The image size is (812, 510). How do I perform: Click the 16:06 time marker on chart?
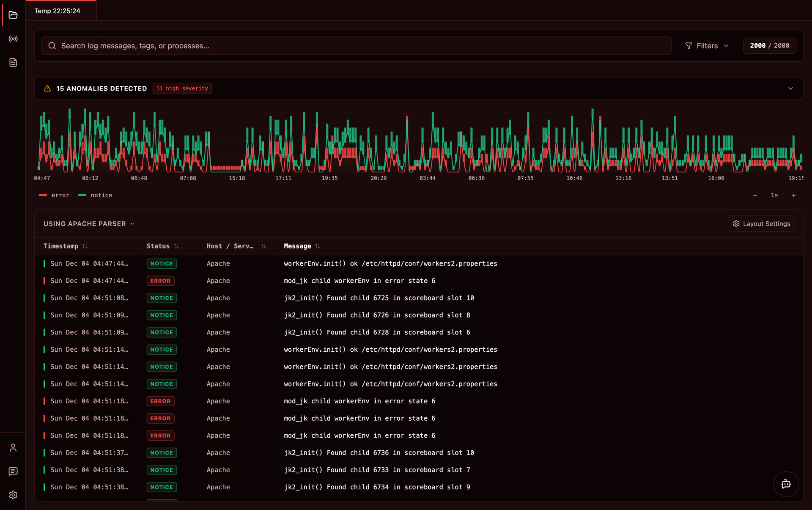click(x=716, y=178)
